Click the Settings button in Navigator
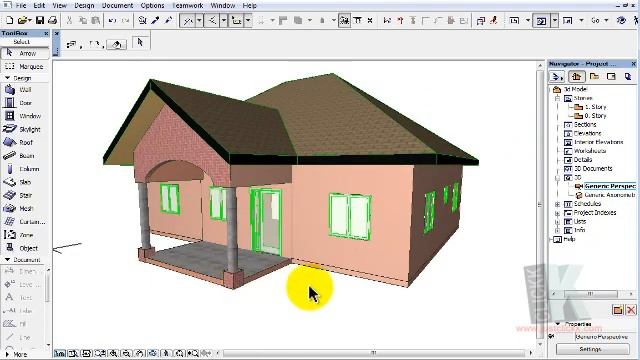This screenshot has width=640, height=360. (x=592, y=349)
